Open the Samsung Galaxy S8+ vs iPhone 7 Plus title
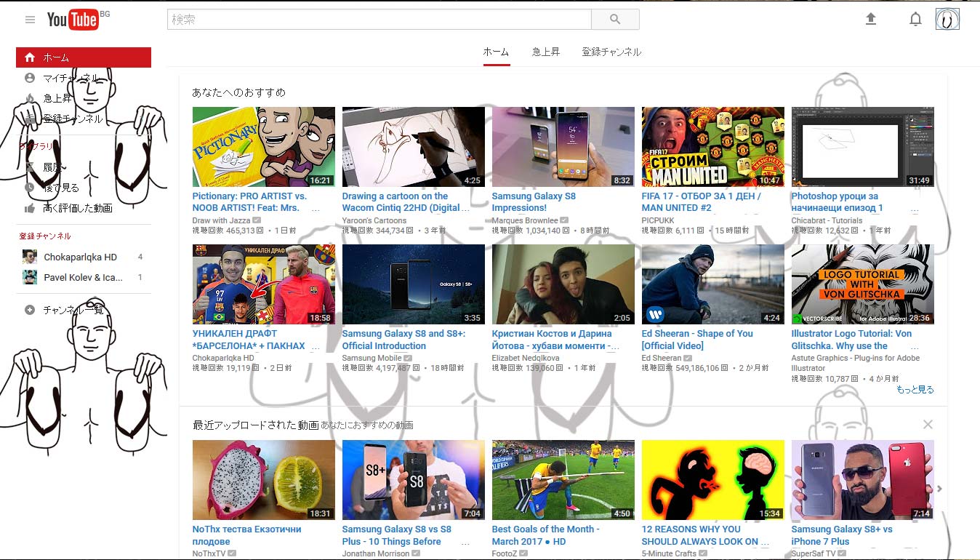980x560 pixels. [x=842, y=535]
